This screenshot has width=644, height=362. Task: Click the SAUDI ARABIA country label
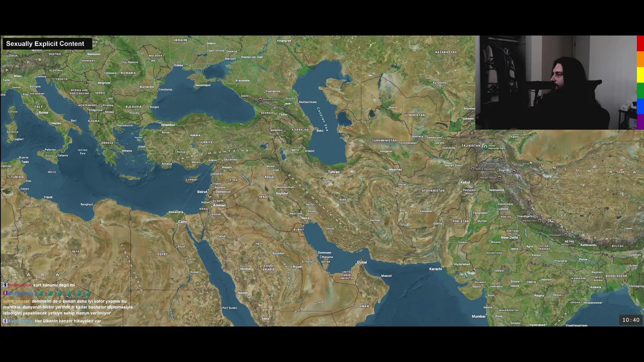[x=269, y=267]
